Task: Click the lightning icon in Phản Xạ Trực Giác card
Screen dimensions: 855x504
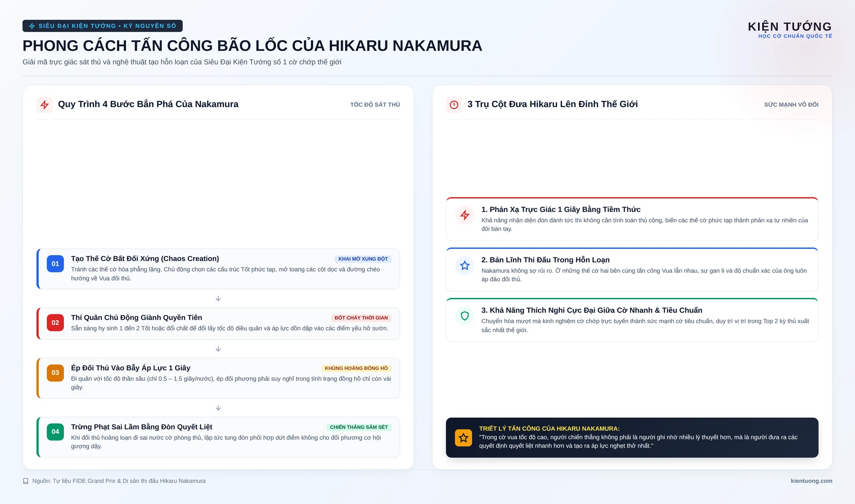Action: pos(465,215)
